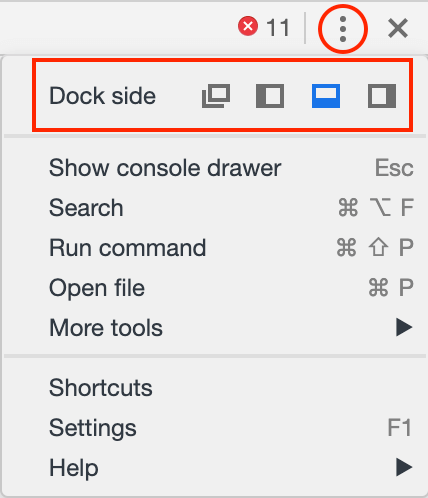Open DevTools Settings
The image size is (428, 498).
215,428
